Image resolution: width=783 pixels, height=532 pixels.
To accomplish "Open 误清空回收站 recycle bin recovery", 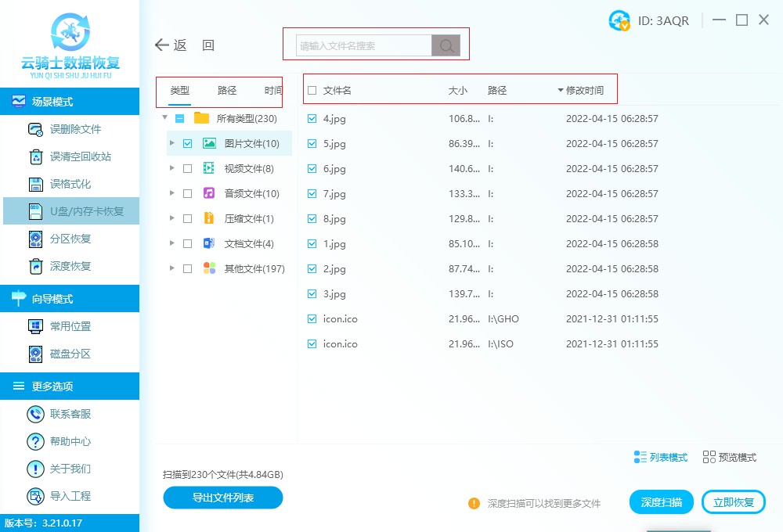I will tap(81, 156).
